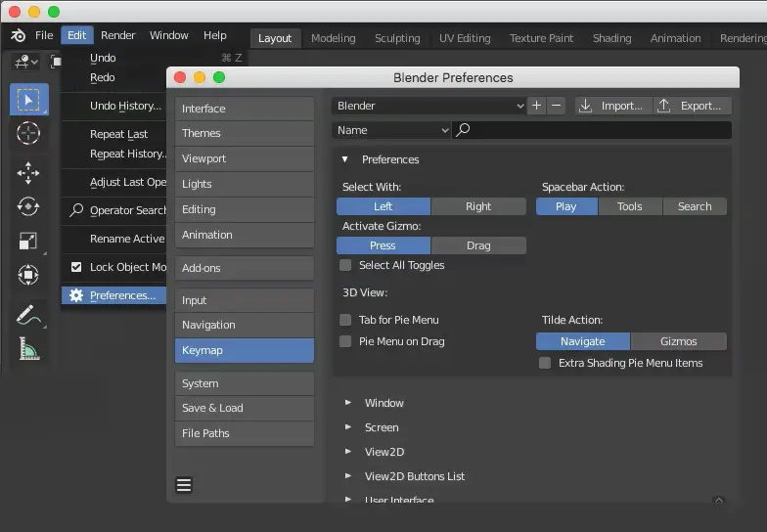Open the Add-ons preferences section
The width and height of the screenshot is (767, 532).
coord(245,268)
